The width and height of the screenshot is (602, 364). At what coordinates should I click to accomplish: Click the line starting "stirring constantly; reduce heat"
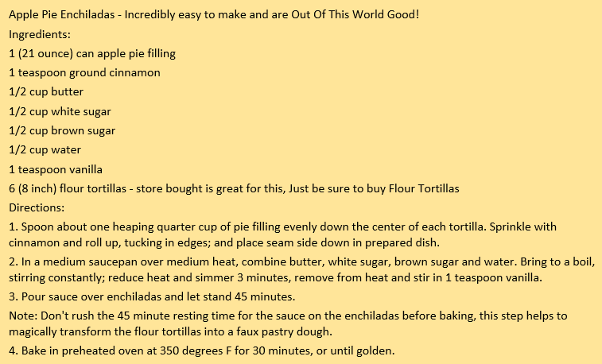pyautogui.click(x=275, y=277)
